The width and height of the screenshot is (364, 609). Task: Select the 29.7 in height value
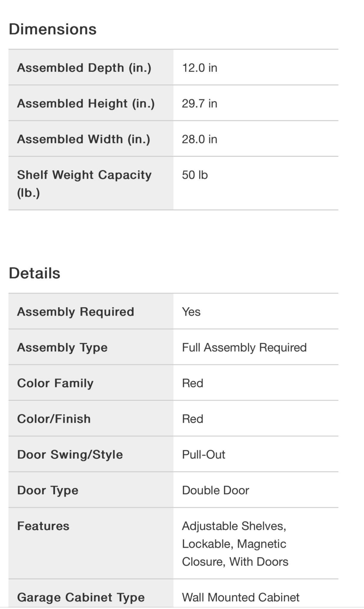(200, 103)
